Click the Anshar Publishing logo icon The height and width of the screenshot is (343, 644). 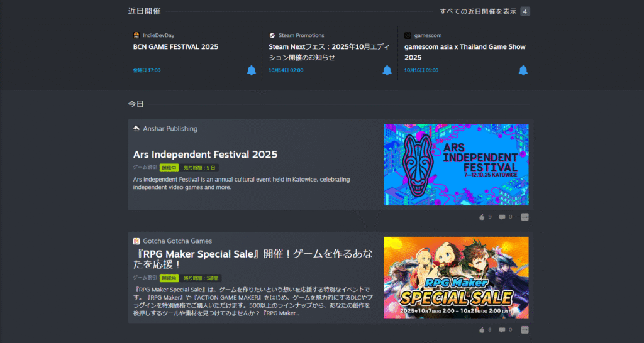tap(136, 128)
